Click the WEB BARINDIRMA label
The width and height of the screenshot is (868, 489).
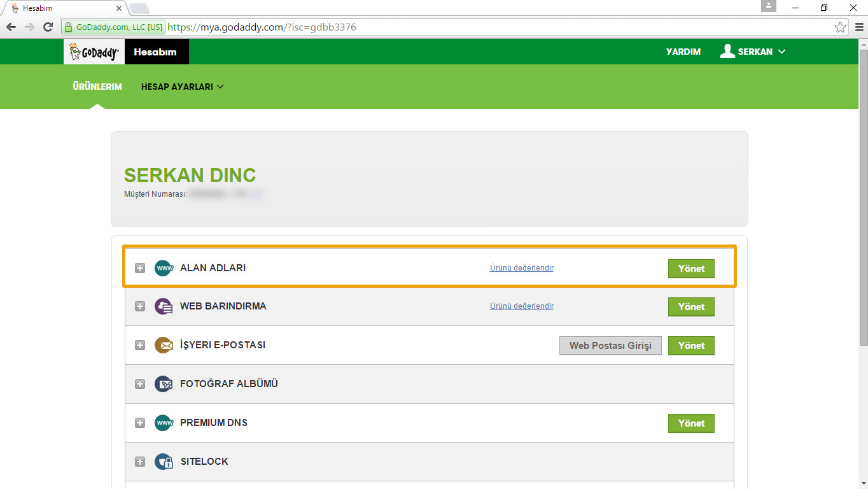223,306
